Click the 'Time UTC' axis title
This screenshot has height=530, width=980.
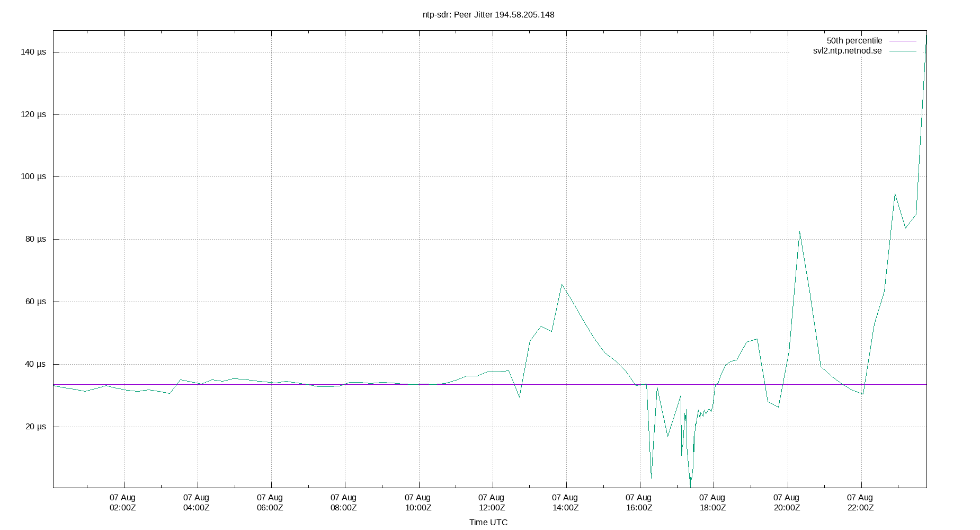pos(488,523)
